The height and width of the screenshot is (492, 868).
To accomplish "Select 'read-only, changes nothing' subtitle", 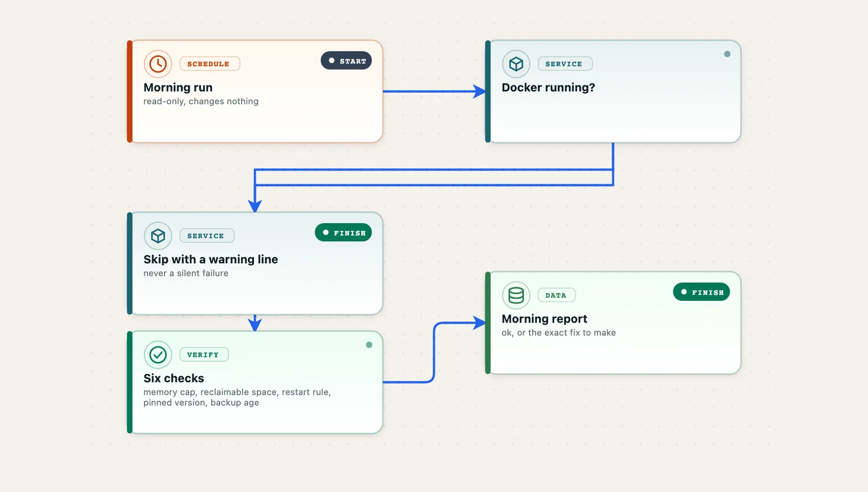I will click(x=201, y=102).
